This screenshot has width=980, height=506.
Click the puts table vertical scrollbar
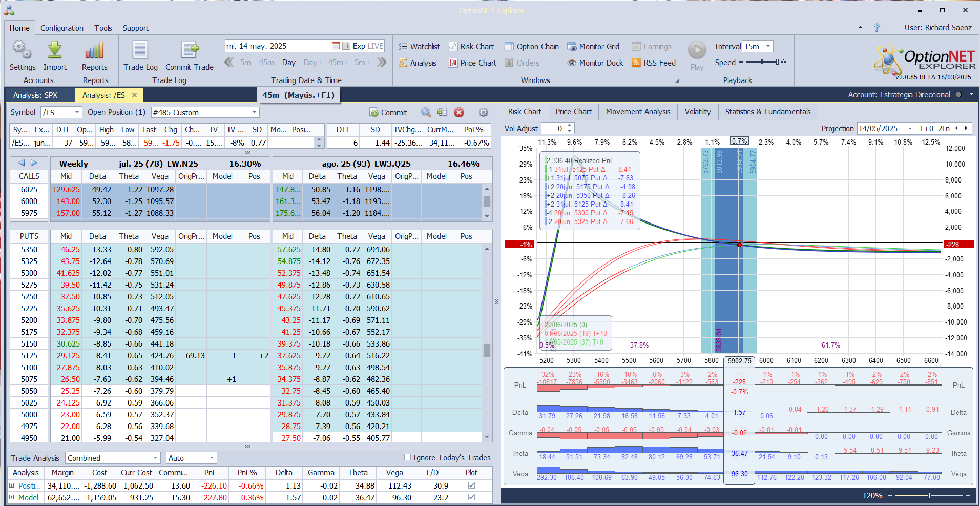487,342
